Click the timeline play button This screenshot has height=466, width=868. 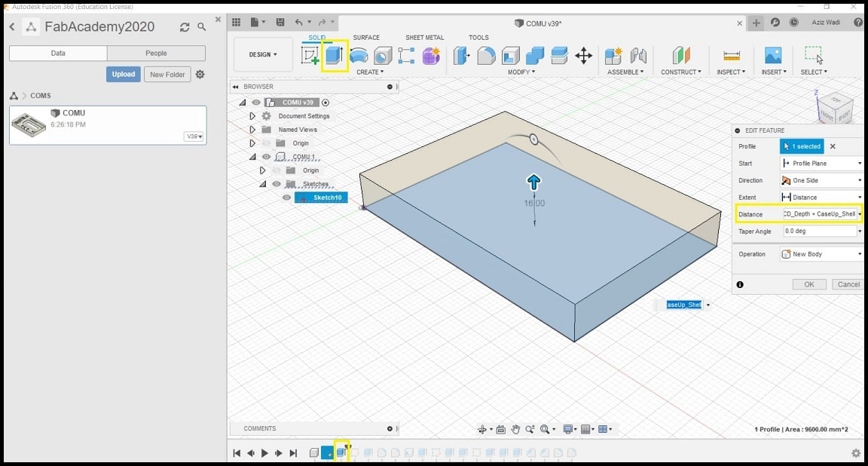(264, 453)
